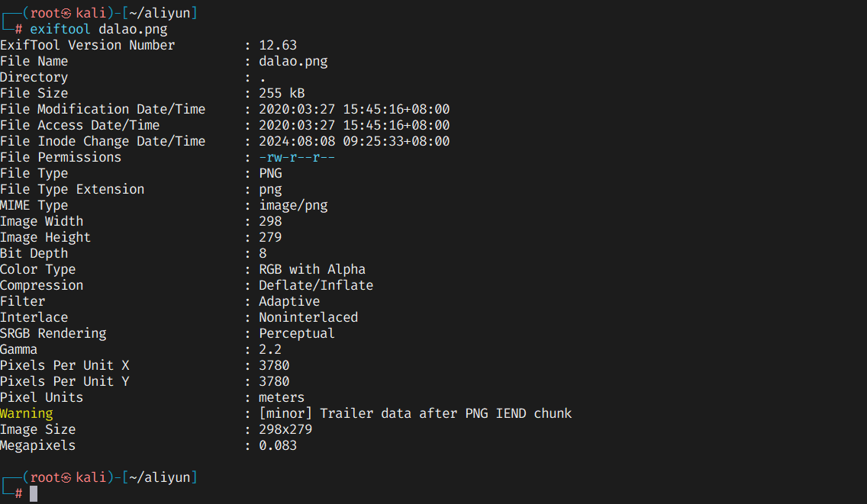The width and height of the screenshot is (867, 504).
Task: Click the Image Width value 298
Action: pos(270,222)
